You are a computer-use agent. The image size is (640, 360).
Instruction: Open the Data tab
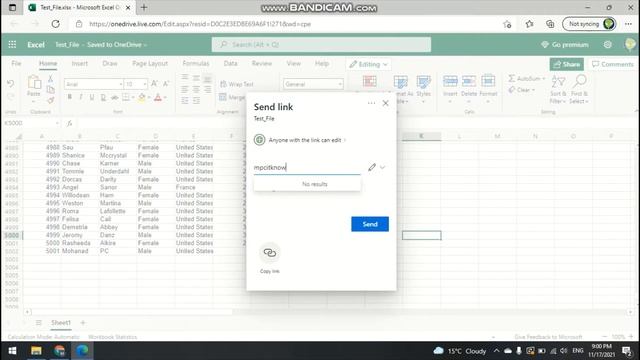click(x=230, y=64)
